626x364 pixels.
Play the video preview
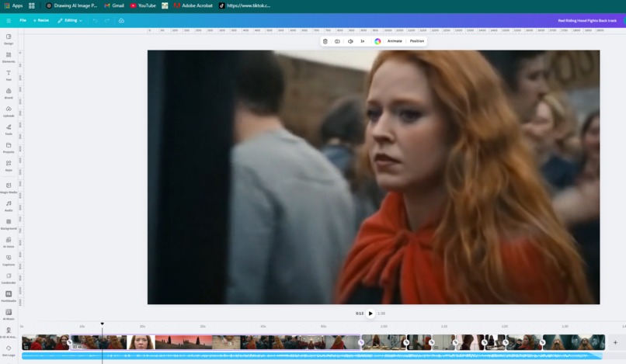[370, 314]
